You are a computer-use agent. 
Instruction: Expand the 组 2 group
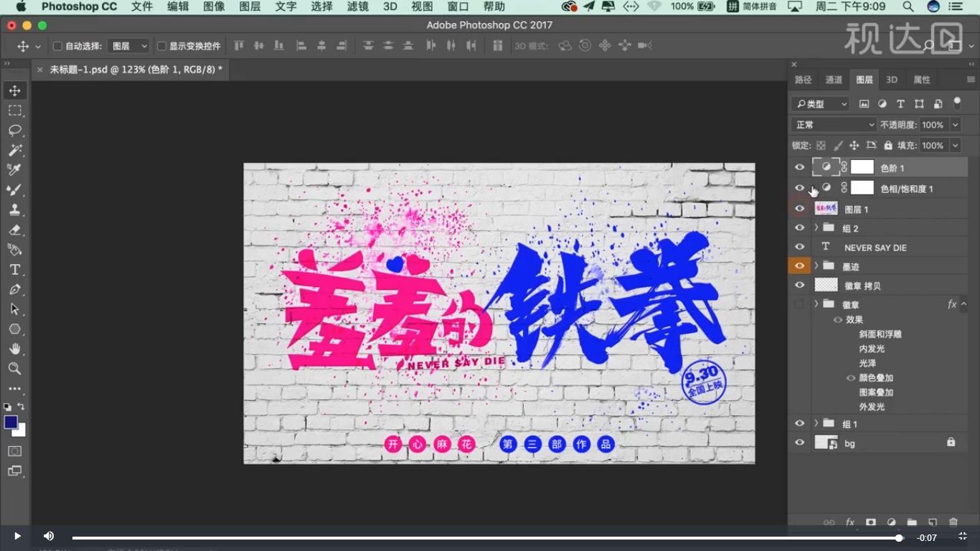click(816, 228)
